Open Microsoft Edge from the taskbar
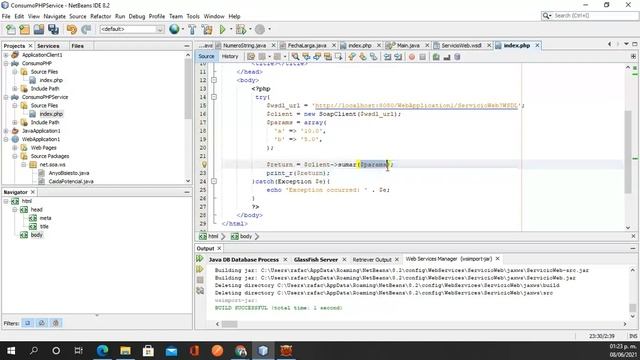 [x=102, y=351]
